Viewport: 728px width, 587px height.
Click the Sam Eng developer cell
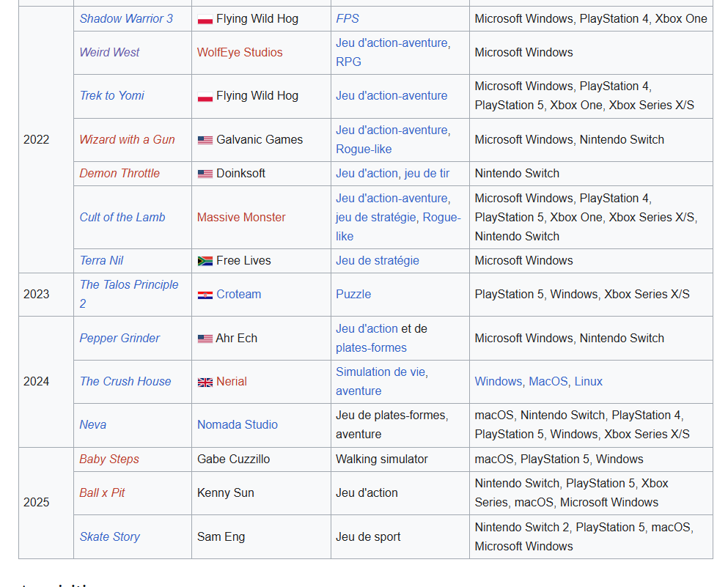261,537
